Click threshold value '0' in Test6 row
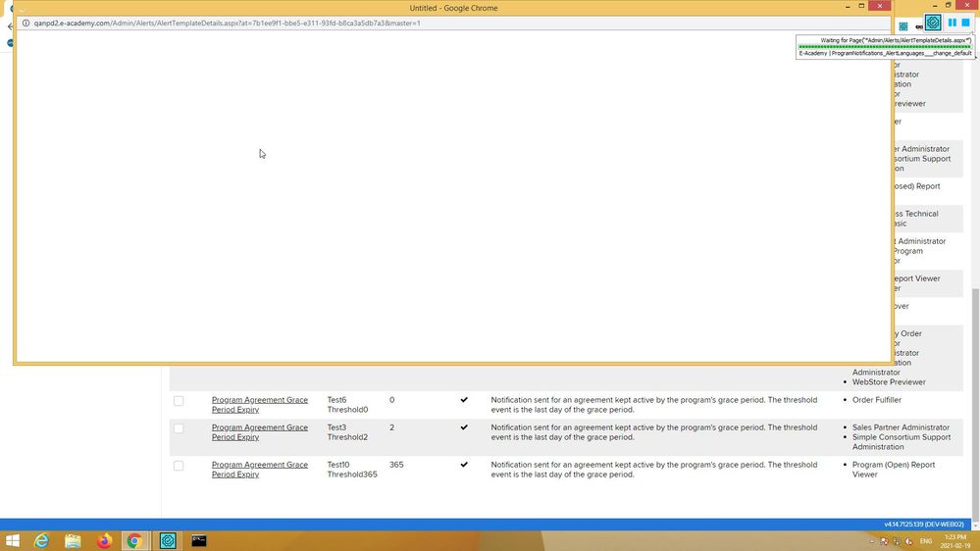 tap(391, 400)
